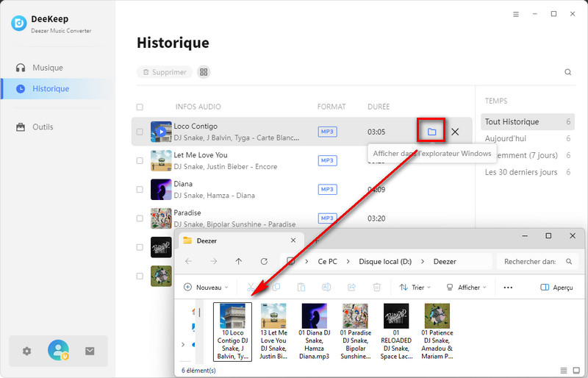
Task: Click the FORMAT column header
Action: [331, 107]
